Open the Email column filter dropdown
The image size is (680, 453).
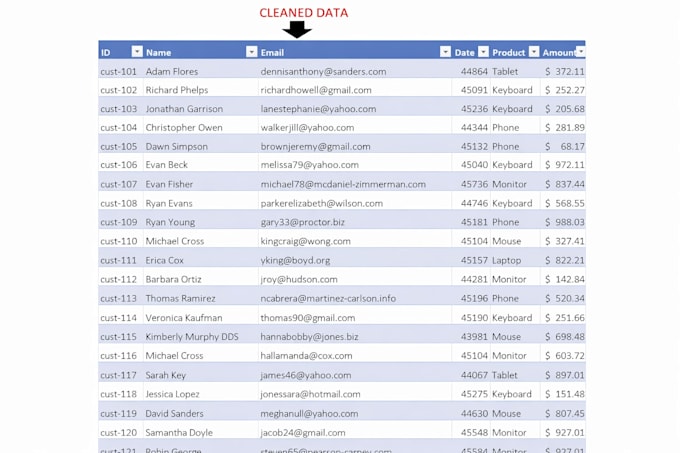(x=445, y=52)
